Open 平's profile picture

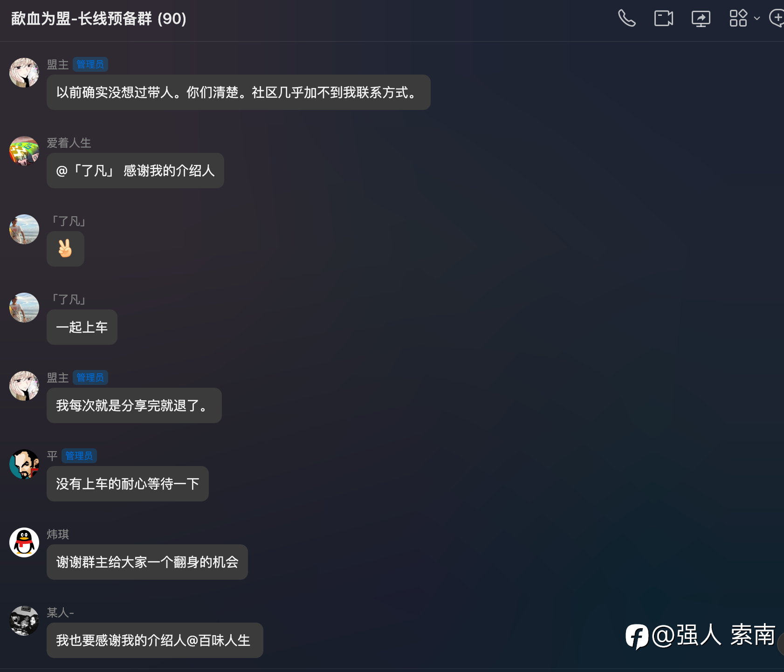pyautogui.click(x=24, y=464)
